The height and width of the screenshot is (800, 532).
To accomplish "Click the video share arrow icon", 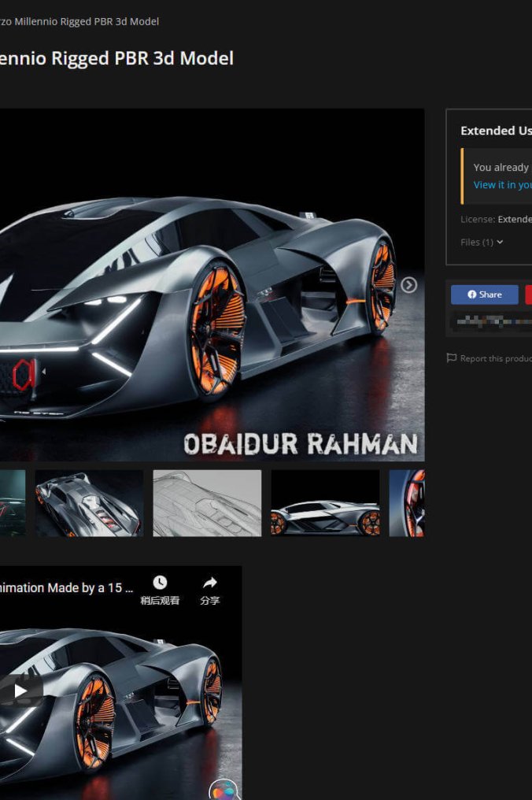I will tap(209, 583).
